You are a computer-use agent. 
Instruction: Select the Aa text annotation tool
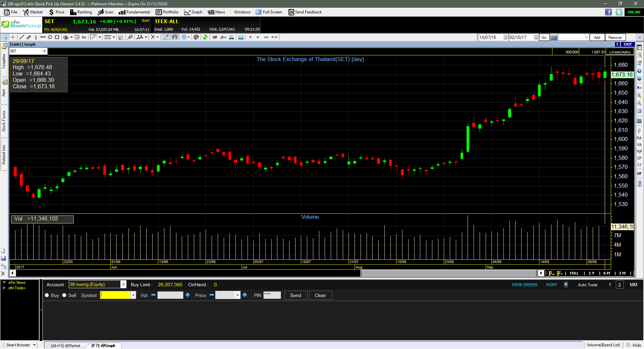tap(84, 37)
